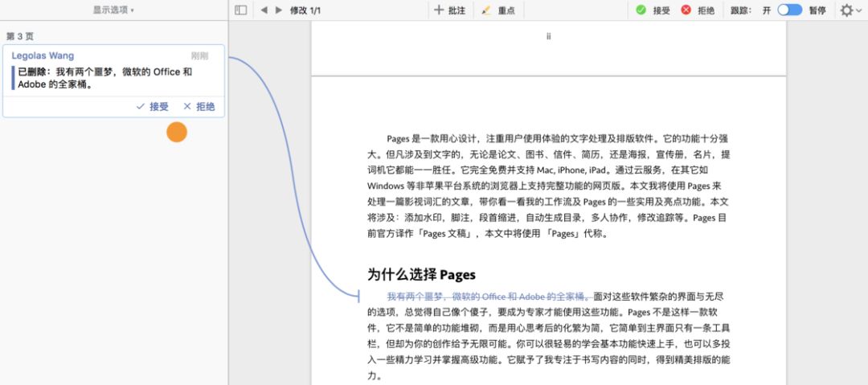Click the 重点 highlight button
The height and width of the screenshot is (385, 868).
[499, 10]
